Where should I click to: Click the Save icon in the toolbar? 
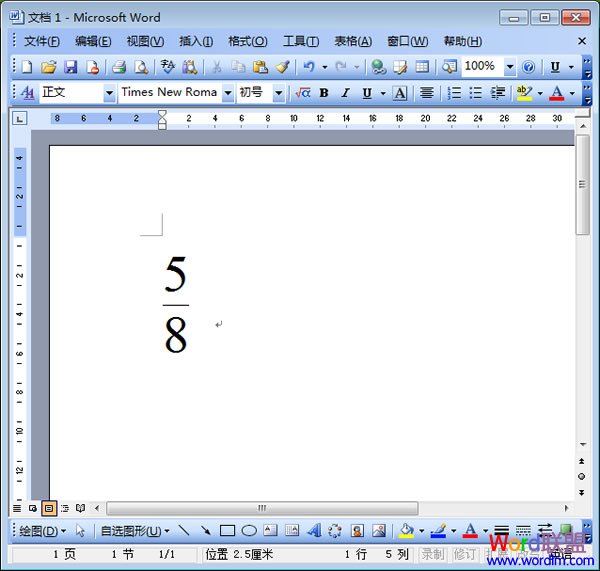(x=70, y=67)
